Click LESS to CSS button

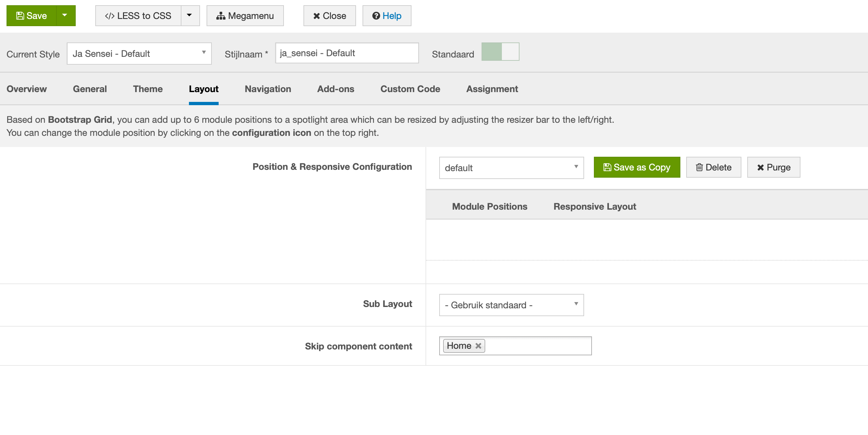pyautogui.click(x=138, y=16)
